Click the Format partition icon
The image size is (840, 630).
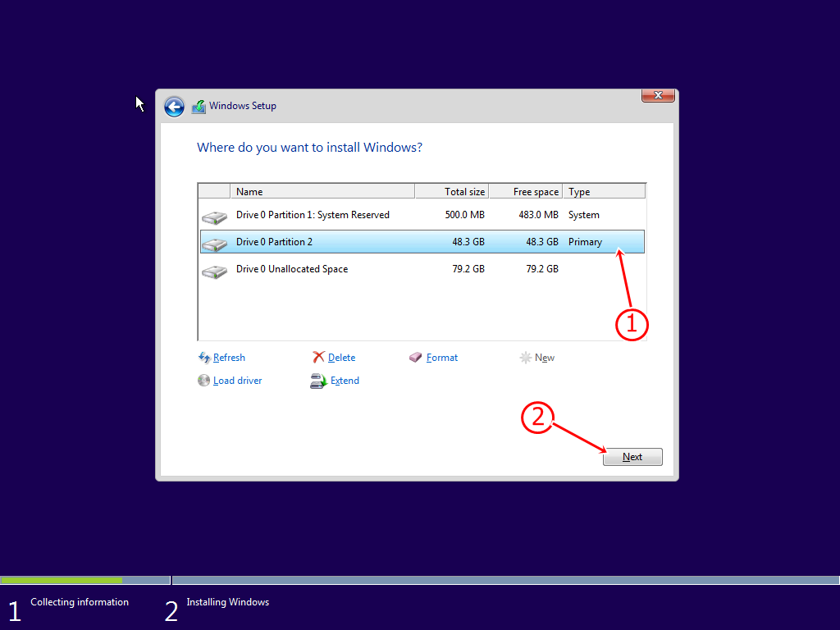[x=413, y=357]
